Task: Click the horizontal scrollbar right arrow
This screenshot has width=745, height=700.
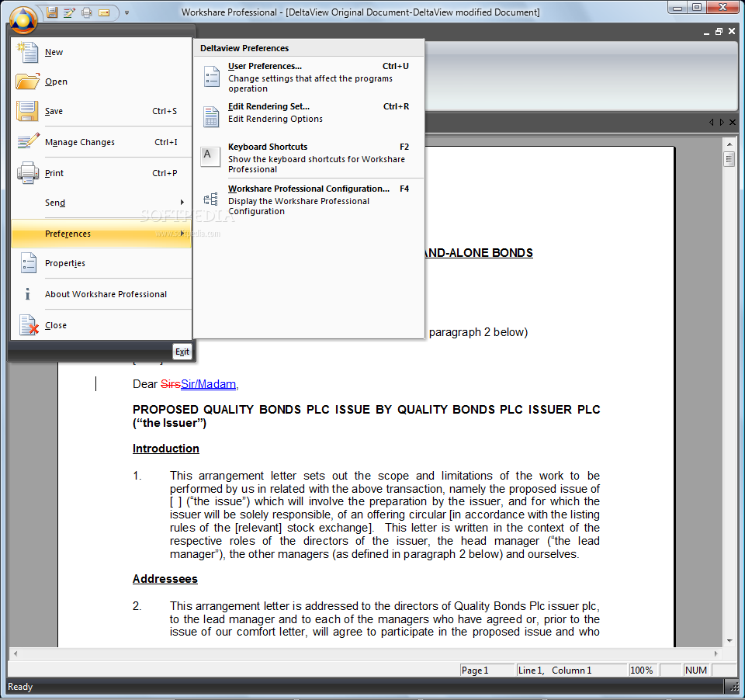Action: 716,654
